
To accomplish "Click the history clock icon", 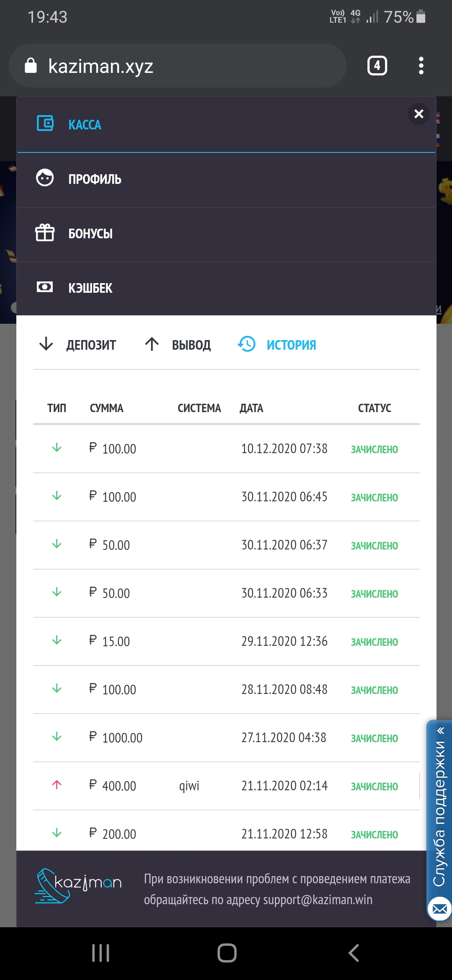I will tap(247, 344).
